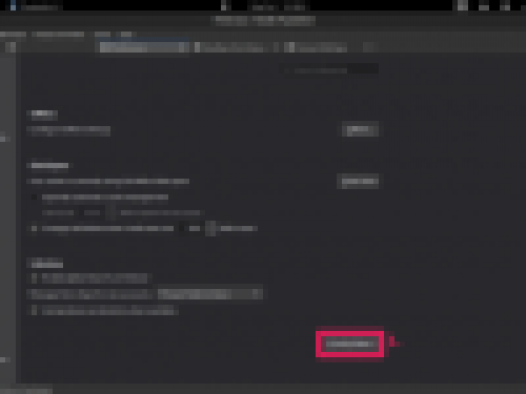Click the button beside second section's description
This screenshot has width=526, height=394.
(358, 181)
